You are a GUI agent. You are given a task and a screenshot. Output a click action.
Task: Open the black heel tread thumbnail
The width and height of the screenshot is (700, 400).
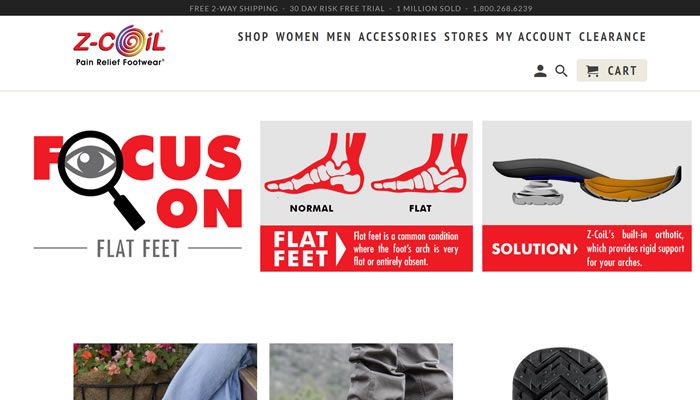click(560, 374)
